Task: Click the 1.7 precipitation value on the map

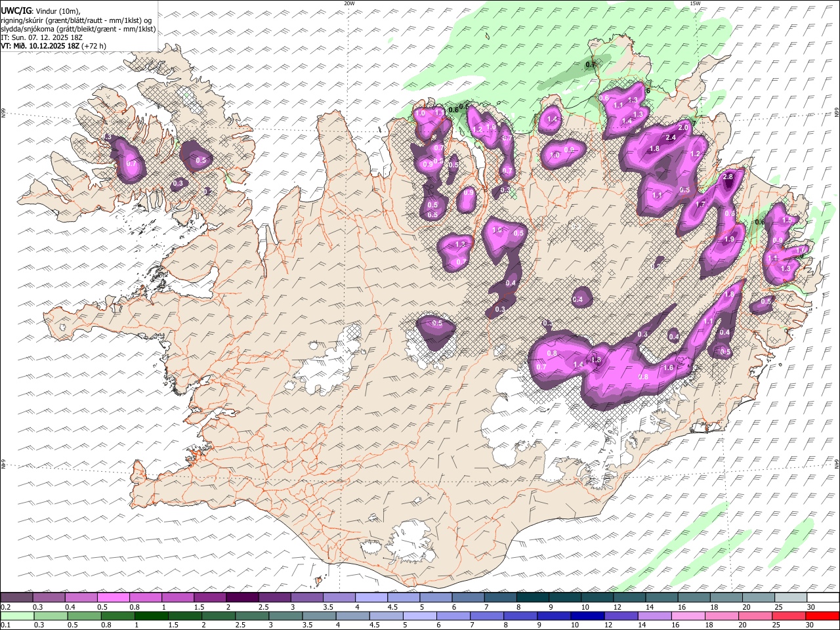Action: [700, 205]
